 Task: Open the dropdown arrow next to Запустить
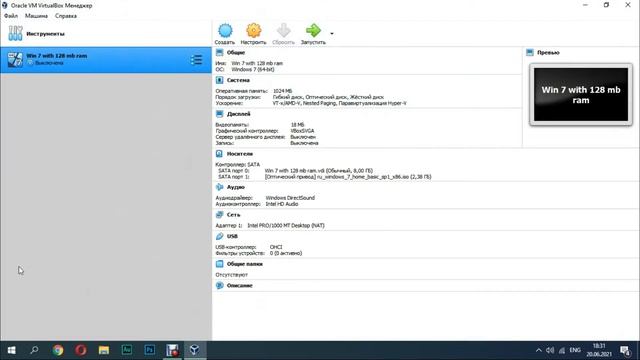click(x=332, y=33)
